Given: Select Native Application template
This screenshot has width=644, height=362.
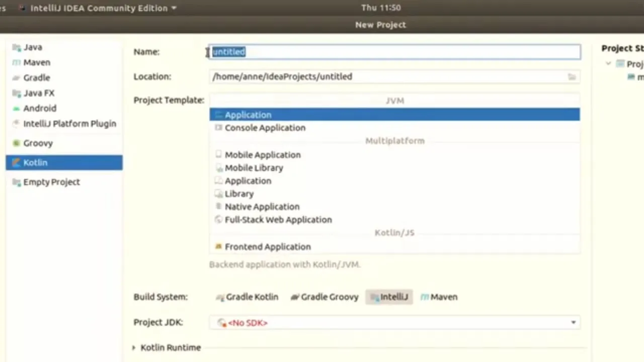Looking at the screenshot, I should click(x=394, y=207).
